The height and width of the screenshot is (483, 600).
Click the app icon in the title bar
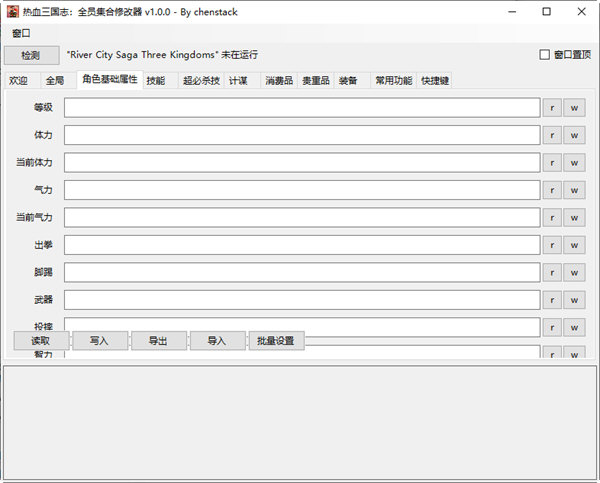click(13, 12)
